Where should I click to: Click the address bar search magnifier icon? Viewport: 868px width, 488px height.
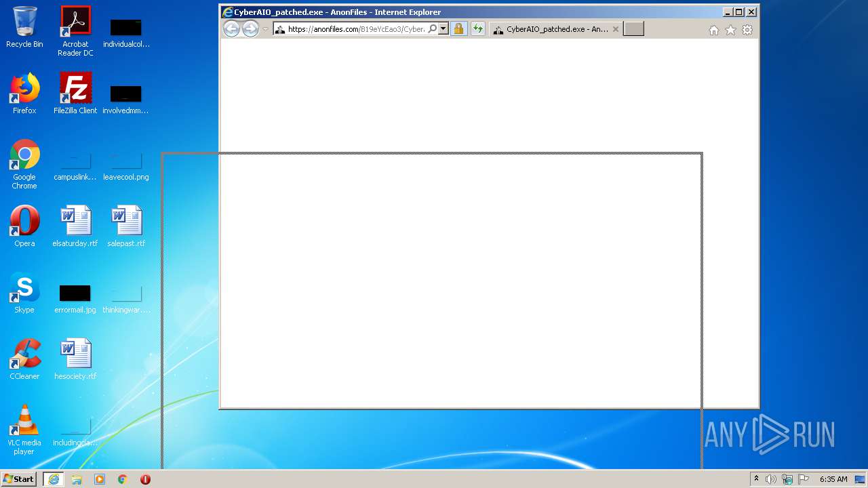tap(432, 29)
